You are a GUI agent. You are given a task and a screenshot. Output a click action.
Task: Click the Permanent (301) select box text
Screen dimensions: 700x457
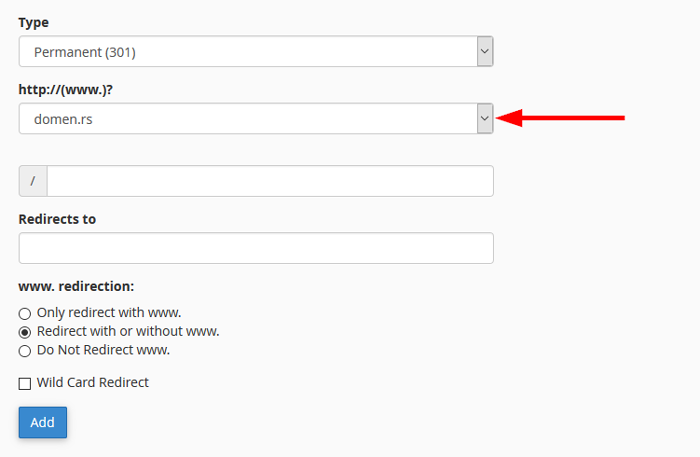coord(85,52)
